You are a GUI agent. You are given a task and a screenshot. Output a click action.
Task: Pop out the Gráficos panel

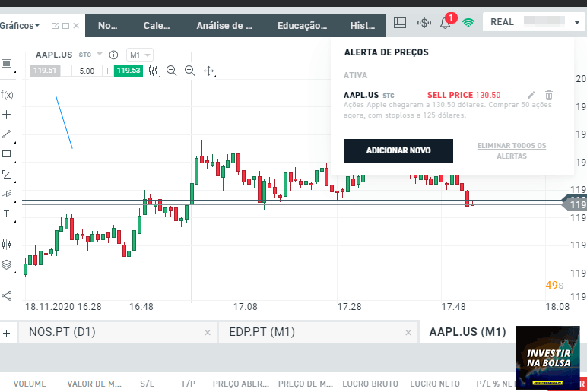pyautogui.click(x=55, y=26)
